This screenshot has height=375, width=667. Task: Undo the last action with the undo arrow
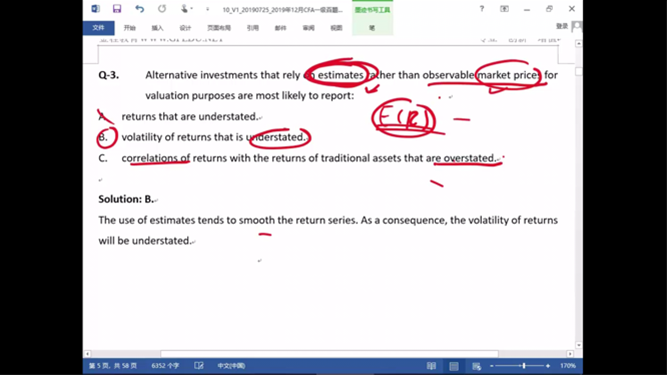140,9
